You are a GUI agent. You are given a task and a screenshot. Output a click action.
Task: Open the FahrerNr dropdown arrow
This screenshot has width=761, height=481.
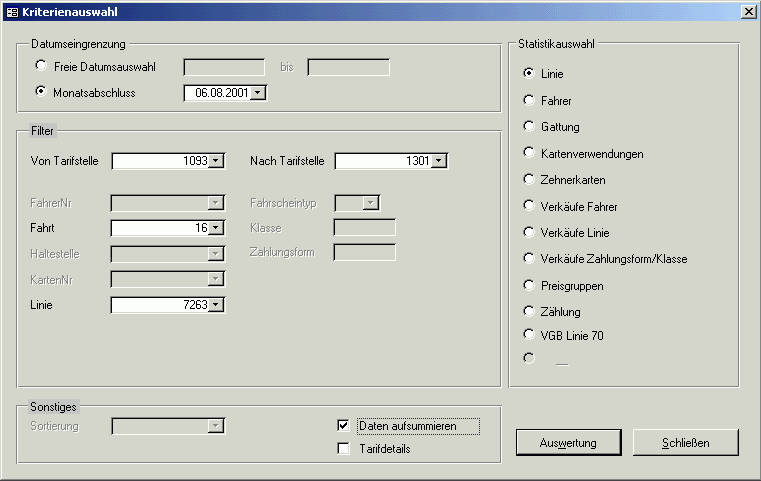coord(215,203)
